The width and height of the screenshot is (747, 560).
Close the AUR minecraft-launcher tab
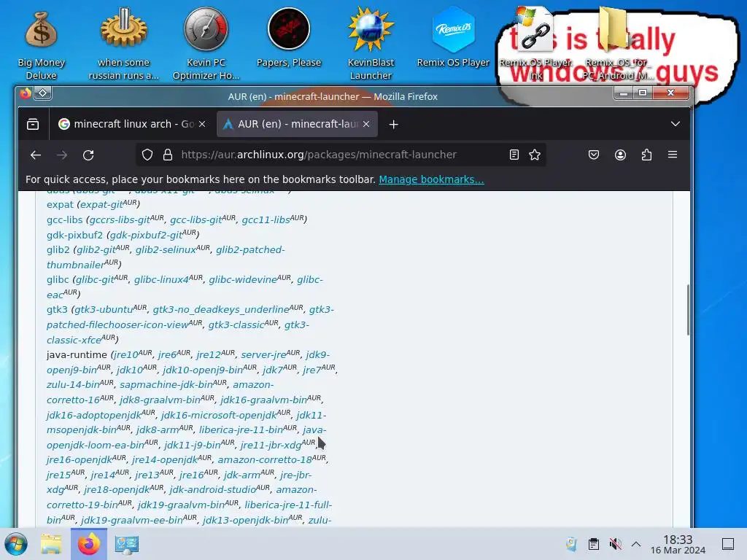pyautogui.click(x=366, y=124)
